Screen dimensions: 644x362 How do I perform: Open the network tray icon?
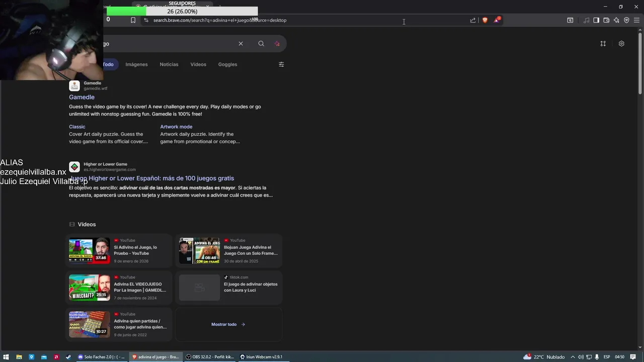point(589,357)
